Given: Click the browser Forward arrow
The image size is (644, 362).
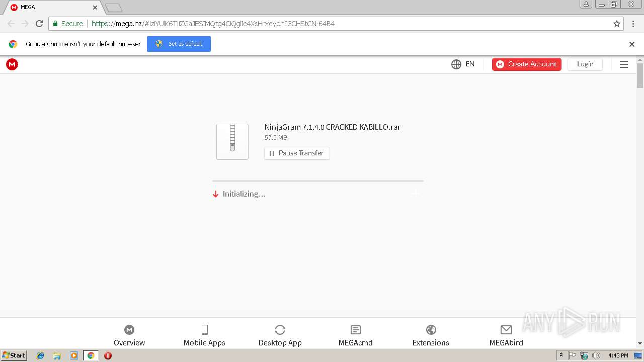Looking at the screenshot, I should (25, 24).
